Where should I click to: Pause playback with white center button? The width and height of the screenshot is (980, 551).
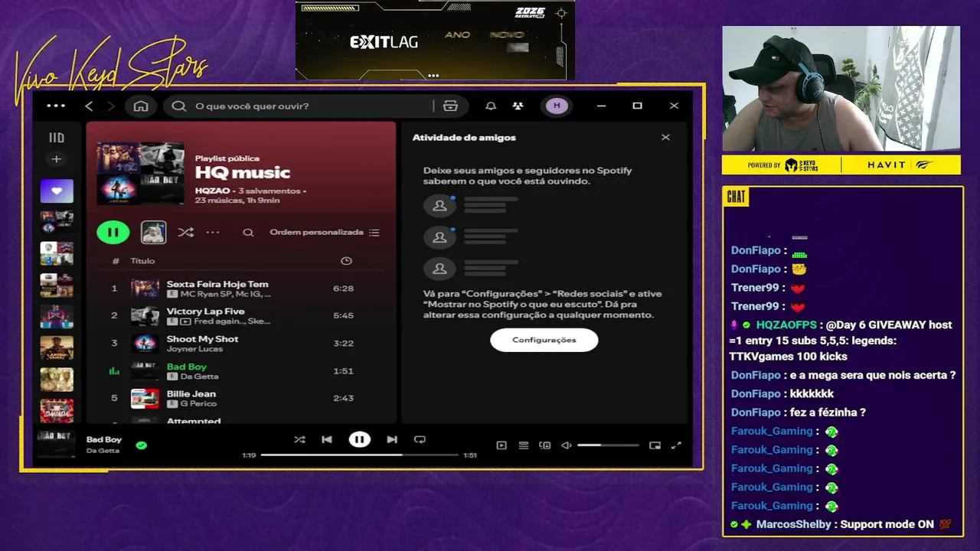point(359,439)
